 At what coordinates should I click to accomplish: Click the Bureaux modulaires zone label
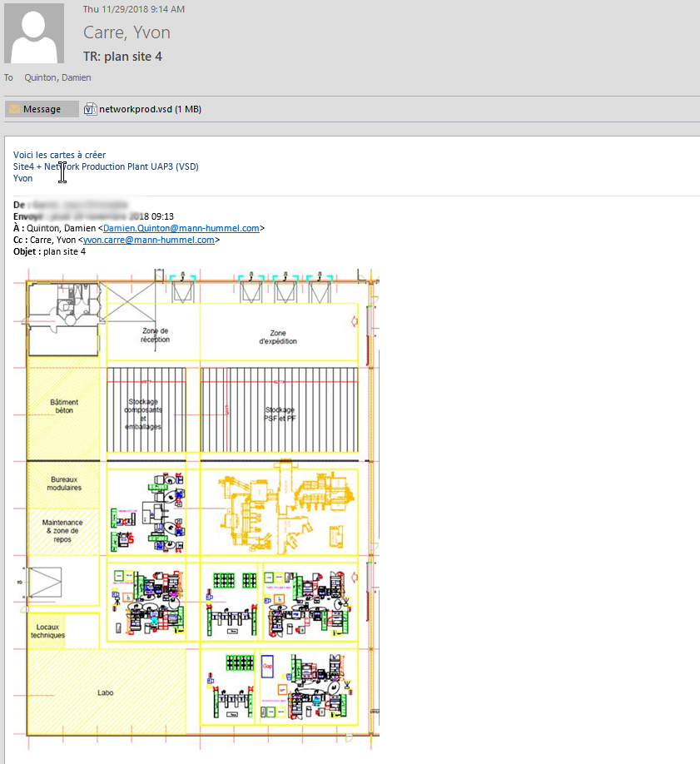coord(66,484)
